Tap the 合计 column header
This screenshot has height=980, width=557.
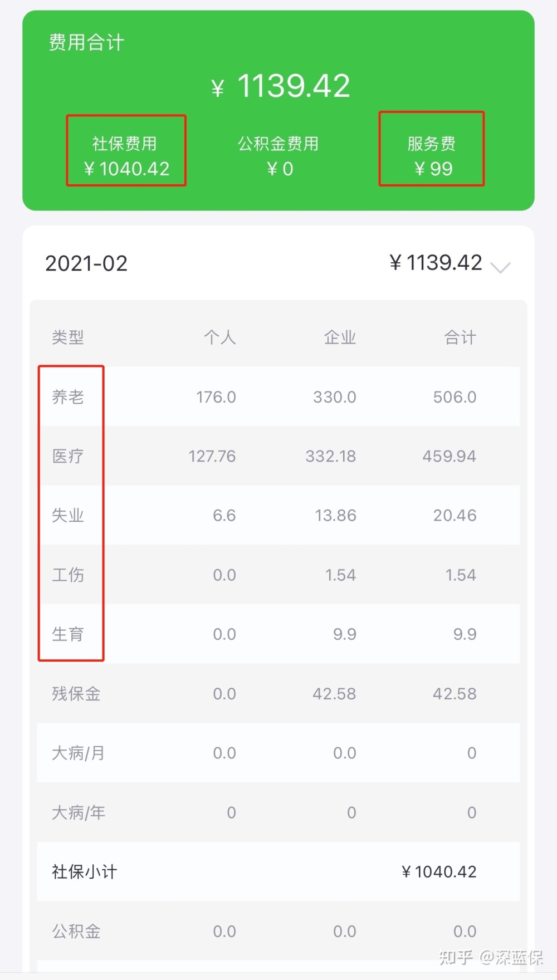pyautogui.click(x=460, y=337)
